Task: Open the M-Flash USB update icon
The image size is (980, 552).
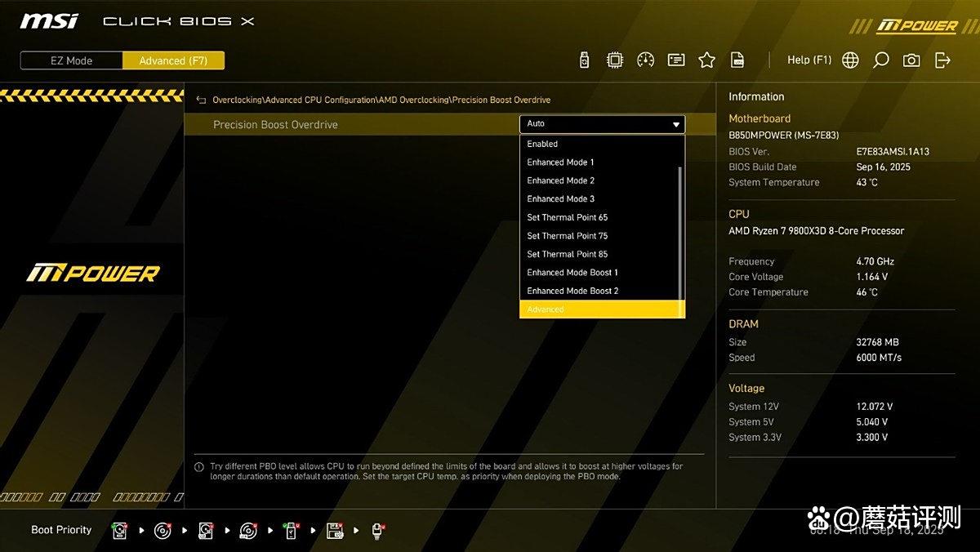Action: (584, 60)
